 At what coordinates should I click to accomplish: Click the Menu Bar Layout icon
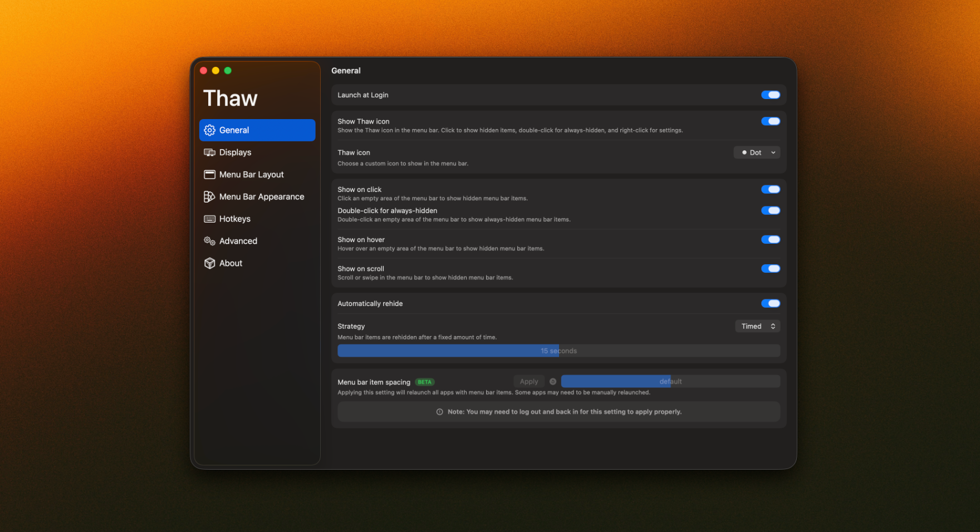coord(210,174)
